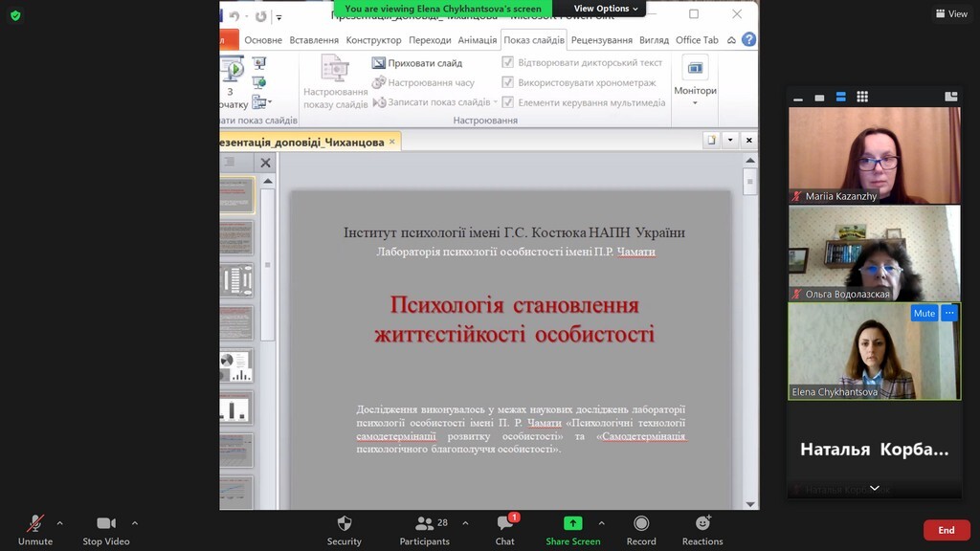Open the Вставлення ribbon tab
Screen dimensions: 980x551
pyautogui.click(x=314, y=40)
